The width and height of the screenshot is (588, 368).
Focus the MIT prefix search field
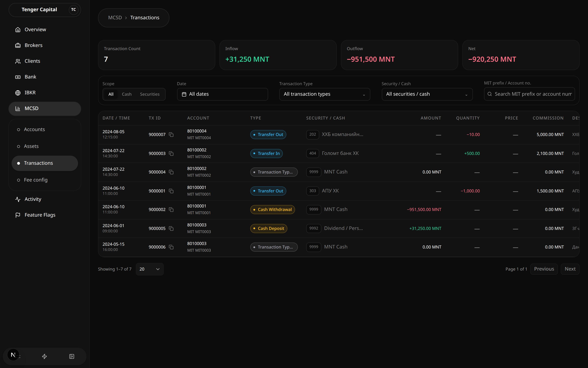tap(529, 94)
